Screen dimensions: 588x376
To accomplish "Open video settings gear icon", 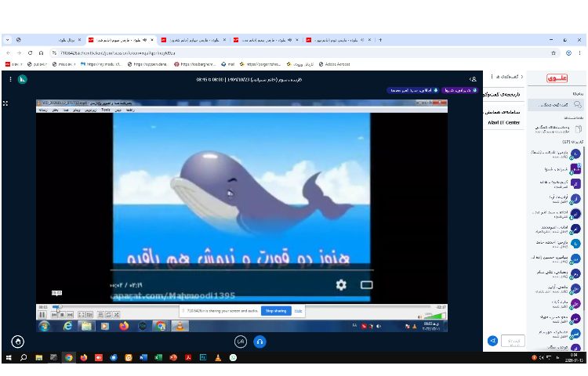I will point(341,285).
